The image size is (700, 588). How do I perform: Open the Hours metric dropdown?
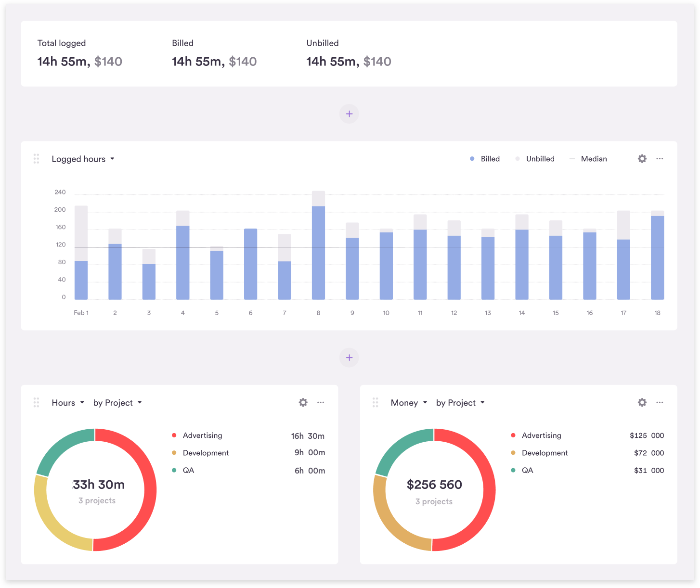coord(68,403)
